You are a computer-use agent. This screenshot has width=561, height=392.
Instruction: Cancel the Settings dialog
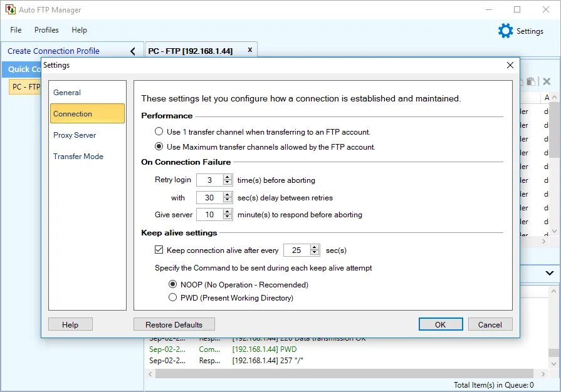[x=490, y=324]
